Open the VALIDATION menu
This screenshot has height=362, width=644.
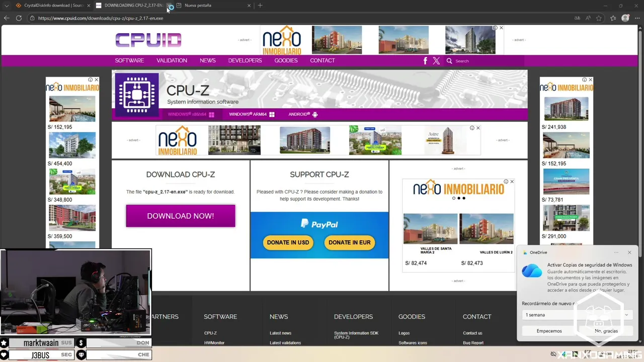[172, 60]
